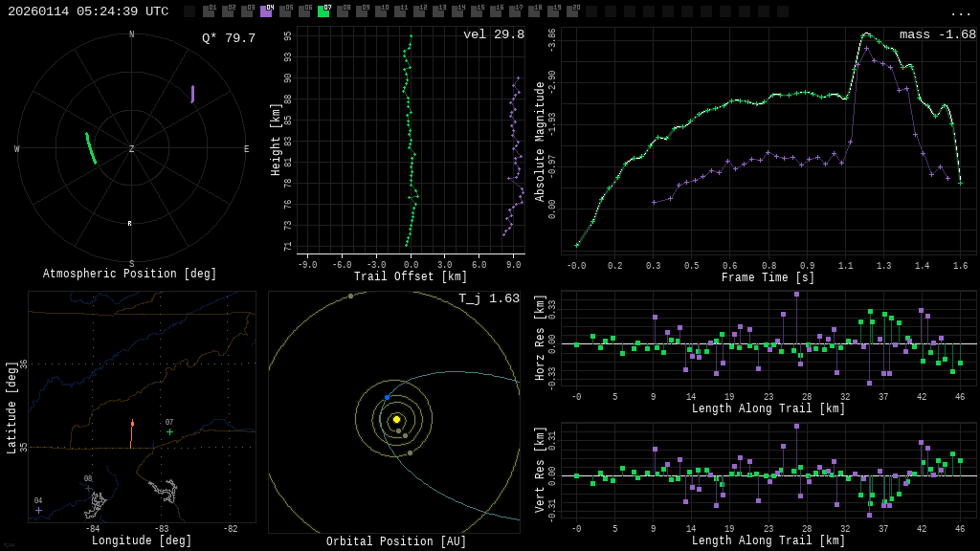The width and height of the screenshot is (980, 551).
Task: Click the purple station 04 map marker
Action: pyautogui.click(x=38, y=510)
